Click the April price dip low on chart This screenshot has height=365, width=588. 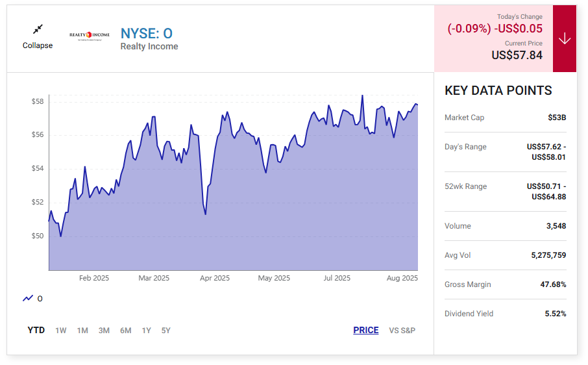coord(206,214)
